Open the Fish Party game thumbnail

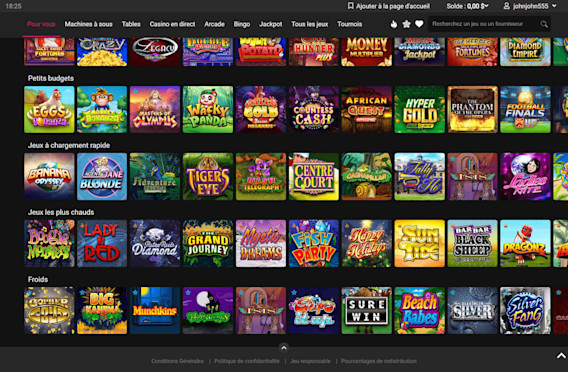point(314,243)
